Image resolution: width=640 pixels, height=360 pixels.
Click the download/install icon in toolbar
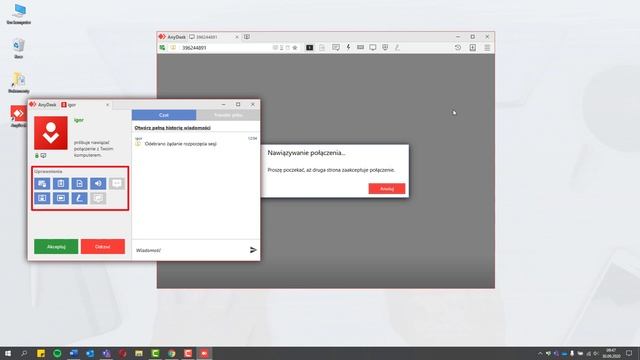[x=473, y=48]
